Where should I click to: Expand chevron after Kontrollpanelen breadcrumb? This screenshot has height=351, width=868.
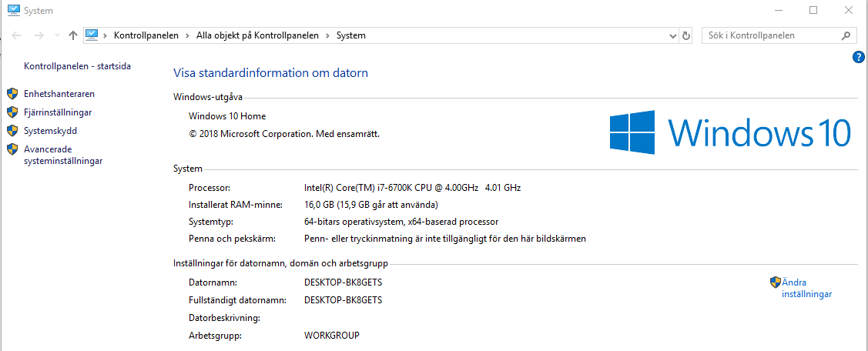coord(188,35)
